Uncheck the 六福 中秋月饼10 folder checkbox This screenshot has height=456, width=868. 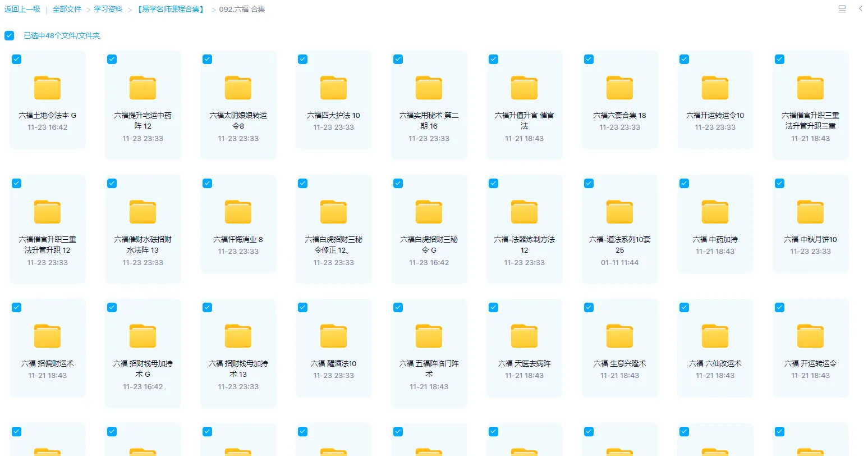[780, 183]
